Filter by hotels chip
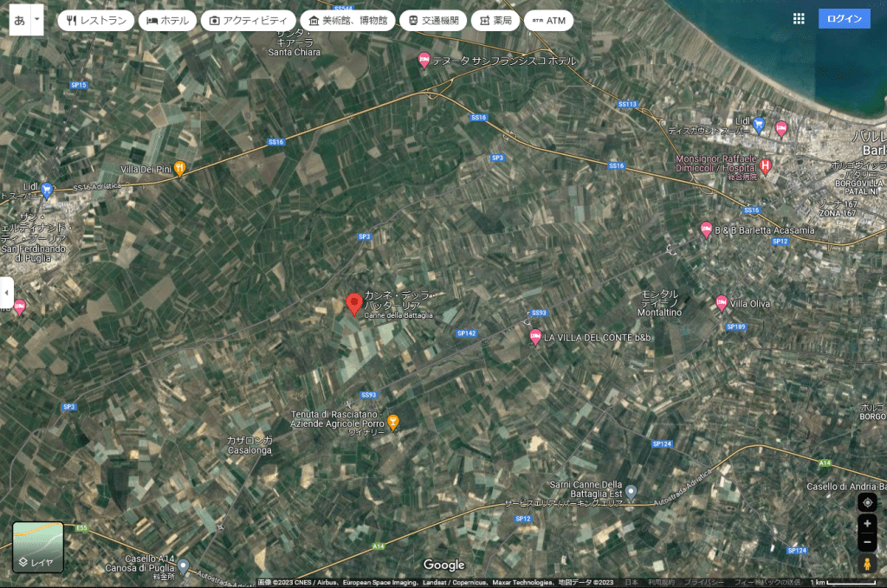 tap(167, 20)
